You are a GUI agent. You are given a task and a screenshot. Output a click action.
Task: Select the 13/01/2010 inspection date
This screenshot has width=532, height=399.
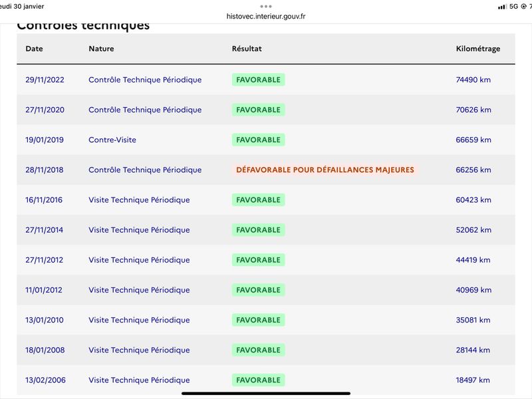[45, 320]
